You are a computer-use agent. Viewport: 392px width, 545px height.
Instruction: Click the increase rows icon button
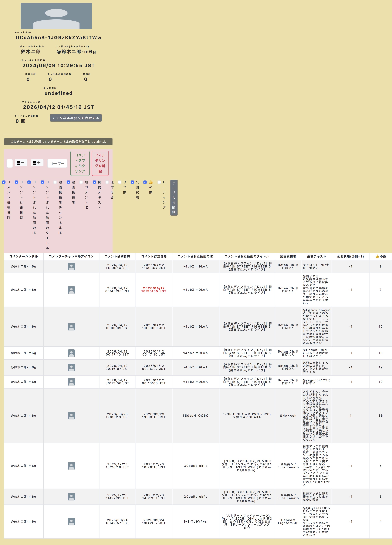pyautogui.click(x=37, y=163)
